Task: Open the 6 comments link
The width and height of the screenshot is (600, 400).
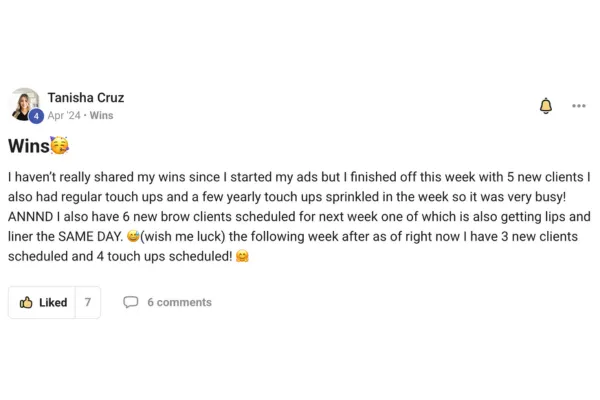Action: click(179, 302)
